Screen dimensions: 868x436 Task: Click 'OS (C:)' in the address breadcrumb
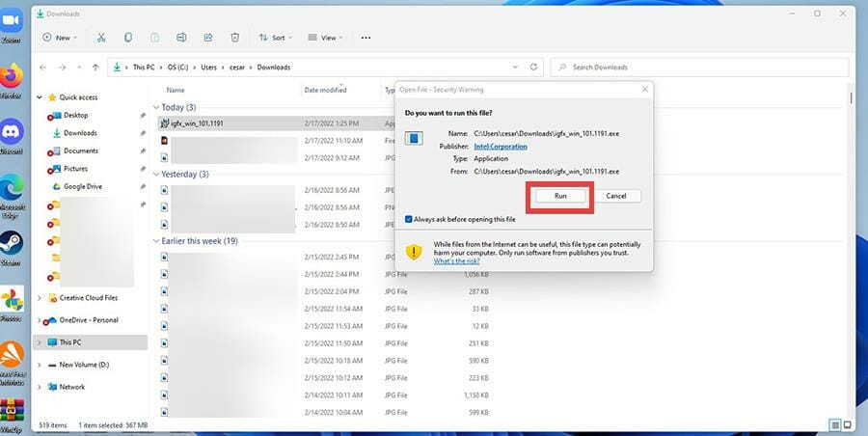click(x=177, y=67)
